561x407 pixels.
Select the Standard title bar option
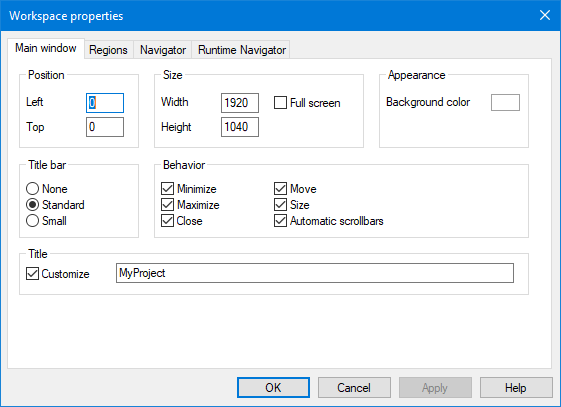coord(33,205)
